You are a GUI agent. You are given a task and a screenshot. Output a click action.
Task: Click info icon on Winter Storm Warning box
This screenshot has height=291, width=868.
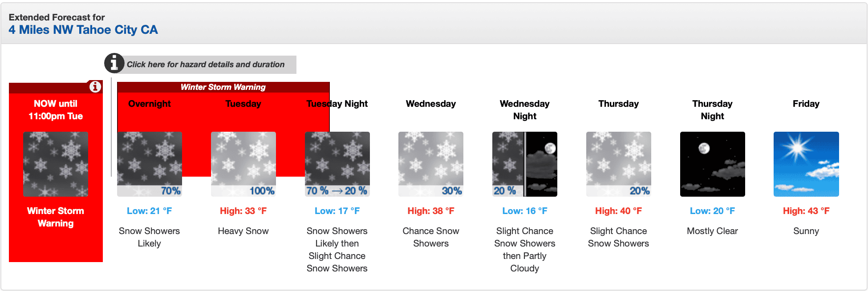(95, 87)
